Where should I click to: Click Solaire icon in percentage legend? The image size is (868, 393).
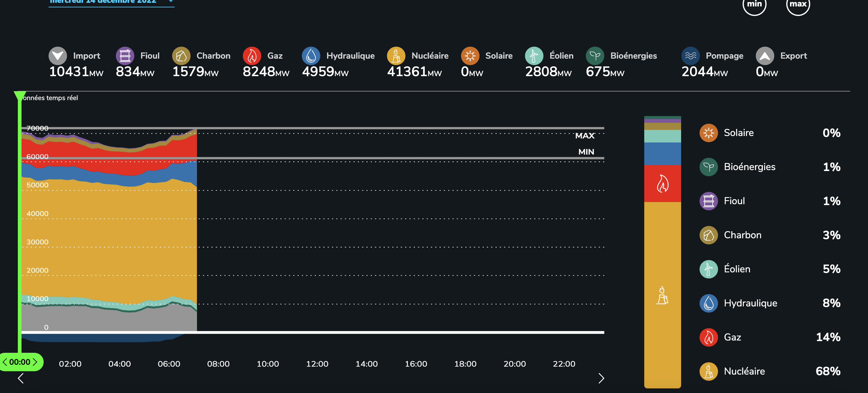tap(708, 133)
